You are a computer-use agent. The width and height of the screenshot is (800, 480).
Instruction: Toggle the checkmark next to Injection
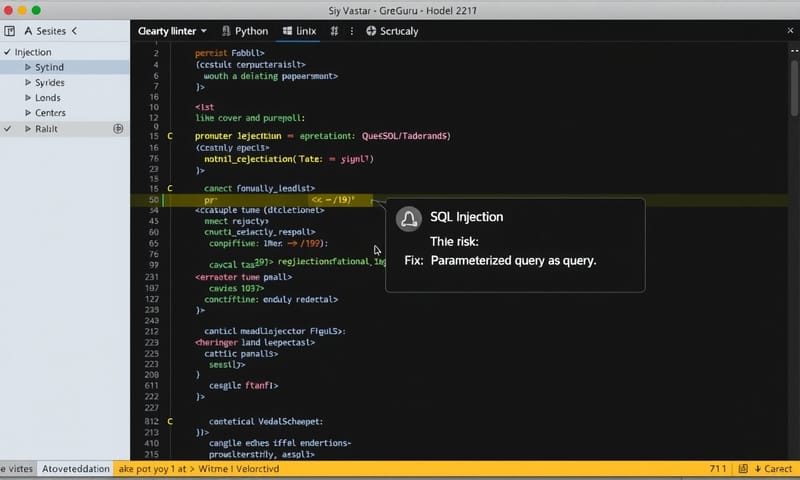8,52
